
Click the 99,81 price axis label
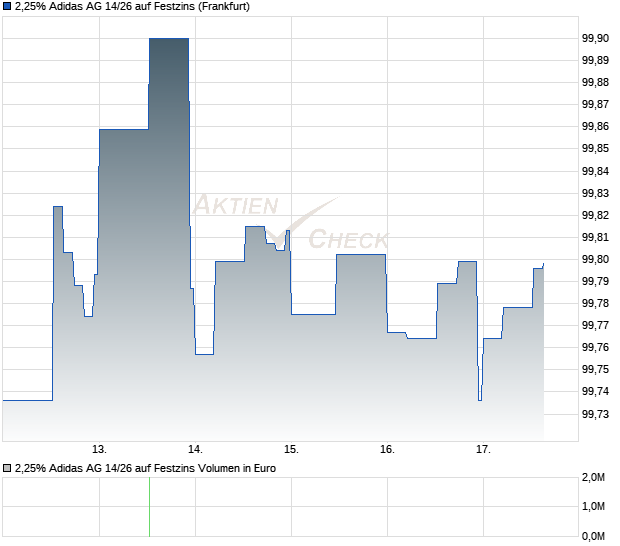(x=595, y=237)
